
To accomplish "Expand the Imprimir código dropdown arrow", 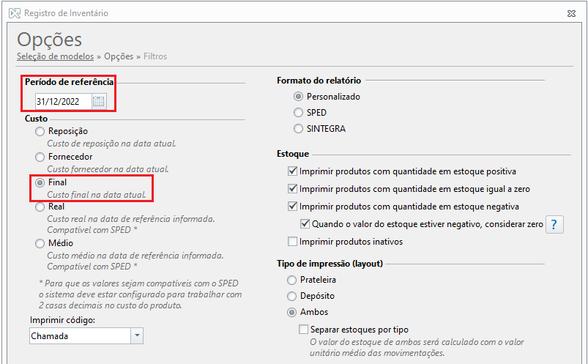I will coord(137,336).
